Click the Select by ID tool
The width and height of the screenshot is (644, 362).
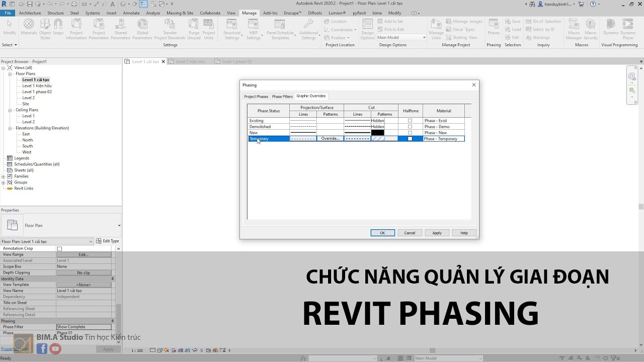click(540, 29)
